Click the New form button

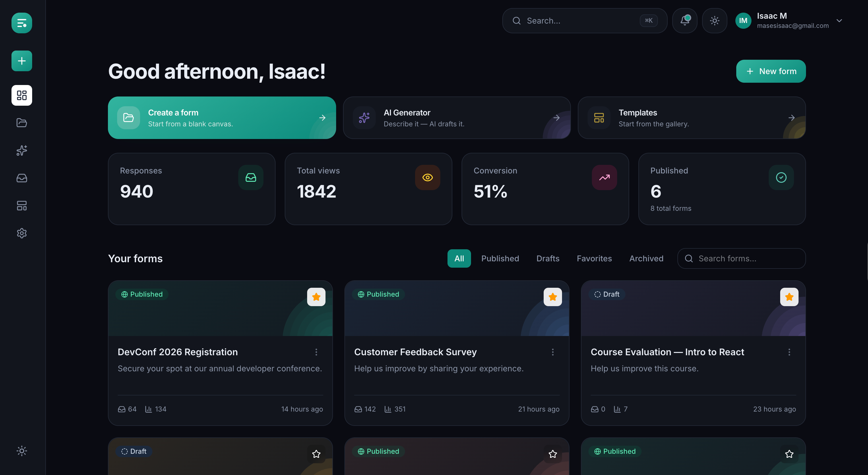pyautogui.click(x=771, y=71)
